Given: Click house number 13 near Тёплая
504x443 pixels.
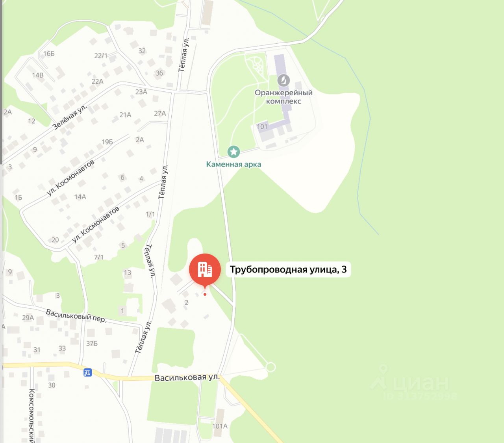Looking at the screenshot, I should point(128,272).
